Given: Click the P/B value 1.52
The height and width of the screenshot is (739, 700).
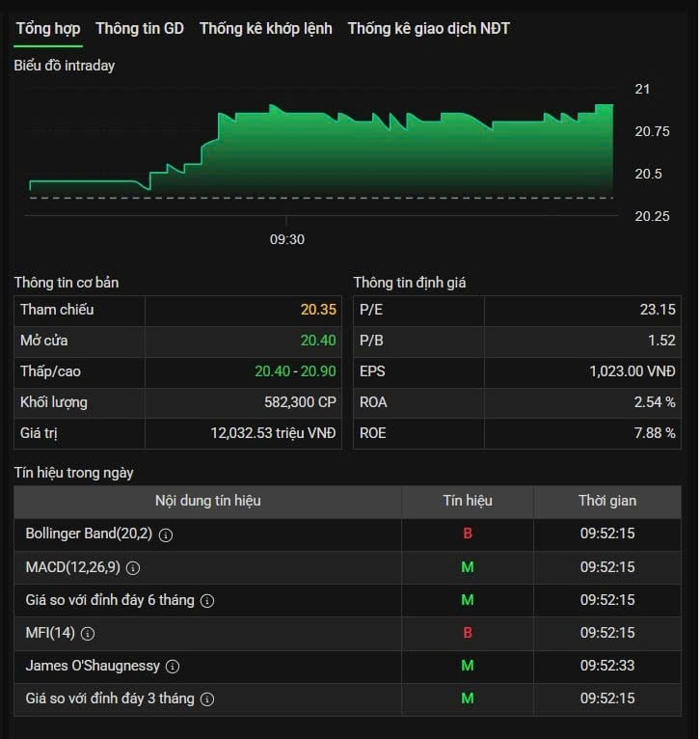Looking at the screenshot, I should click(661, 341).
